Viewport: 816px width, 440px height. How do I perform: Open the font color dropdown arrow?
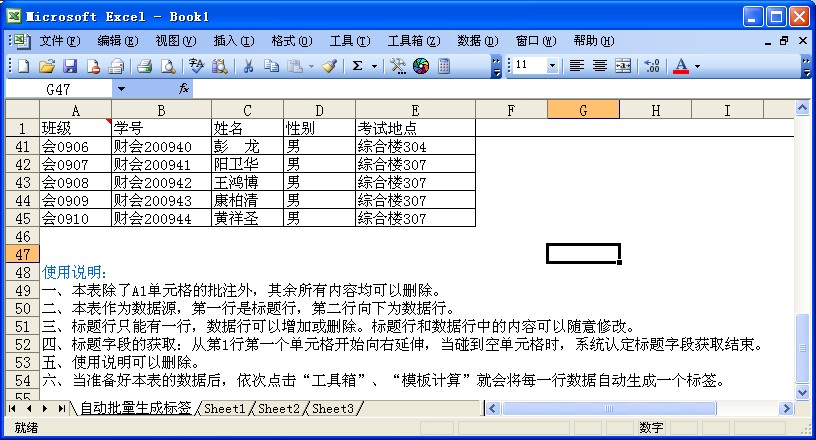point(697,66)
